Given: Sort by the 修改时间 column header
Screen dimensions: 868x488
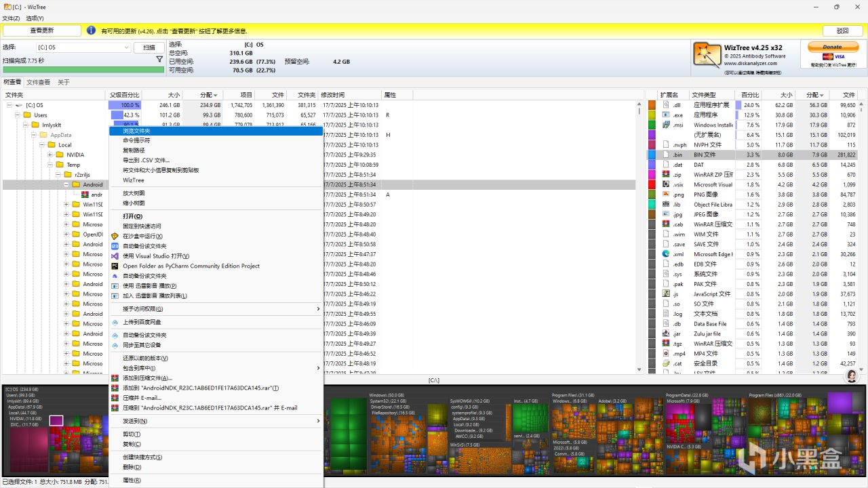Looking at the screenshot, I should [350, 95].
